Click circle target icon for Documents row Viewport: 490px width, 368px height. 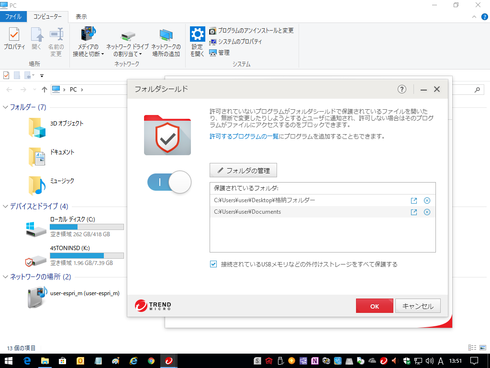click(x=427, y=212)
